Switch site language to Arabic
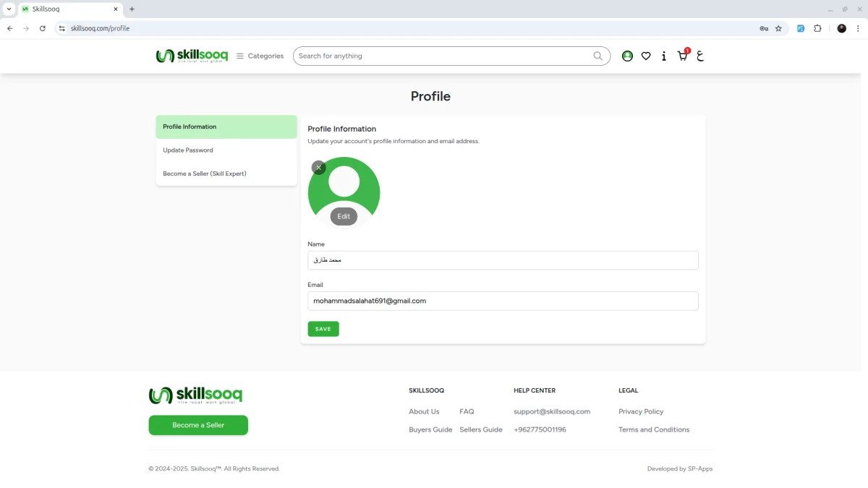This screenshot has height=488, width=868. tap(700, 56)
